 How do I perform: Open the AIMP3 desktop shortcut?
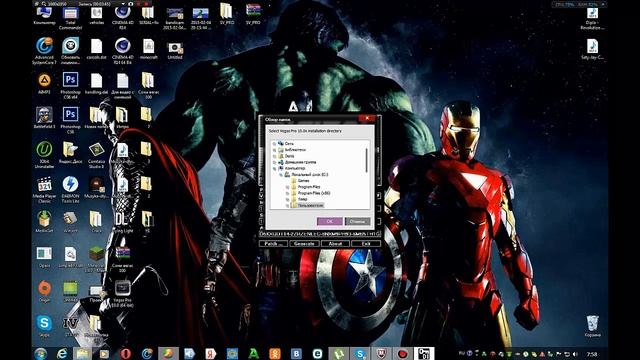click(44, 84)
